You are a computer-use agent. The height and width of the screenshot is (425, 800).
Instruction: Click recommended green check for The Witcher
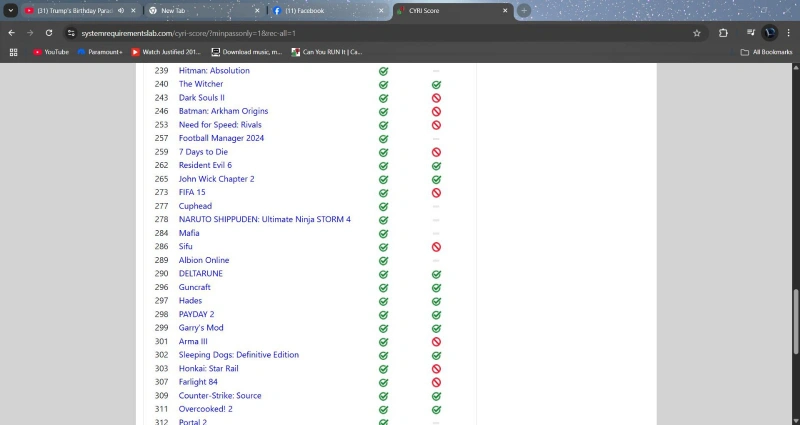tap(436, 85)
